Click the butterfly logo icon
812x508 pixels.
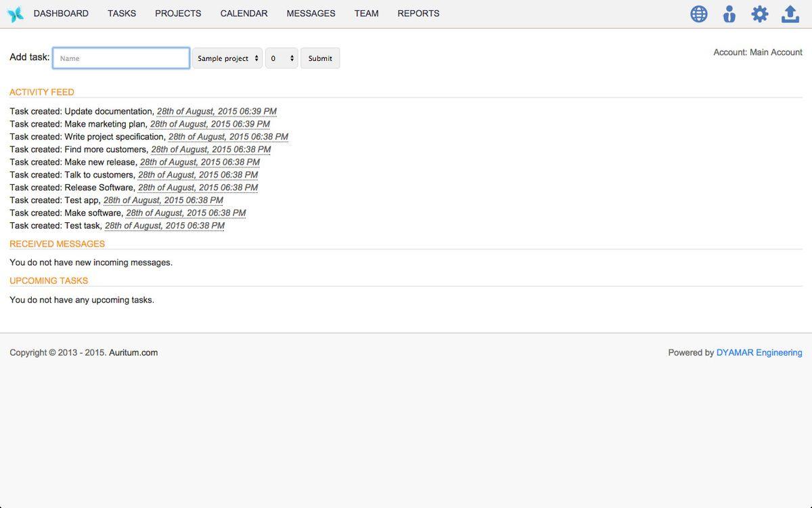point(15,14)
